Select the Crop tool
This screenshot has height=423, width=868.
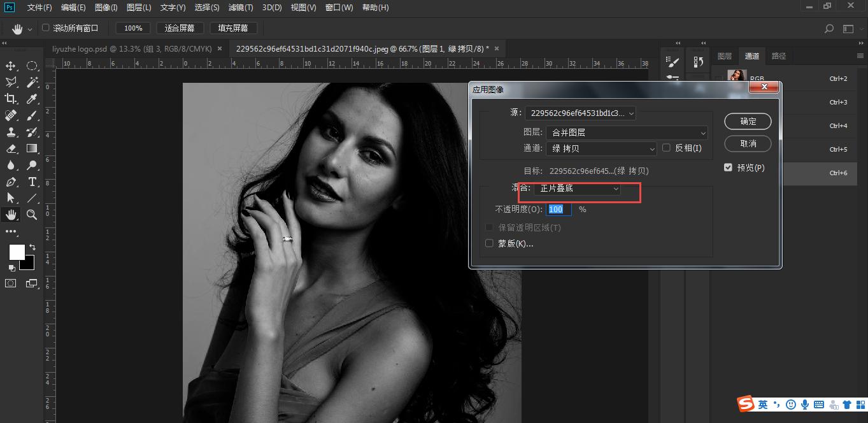tap(11, 99)
